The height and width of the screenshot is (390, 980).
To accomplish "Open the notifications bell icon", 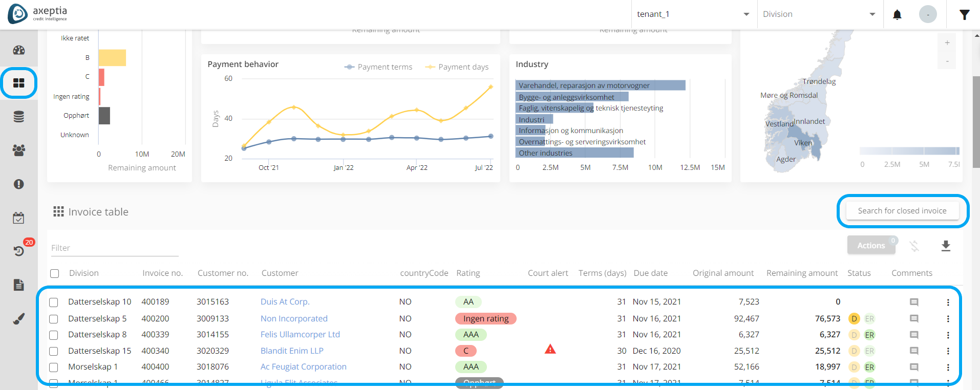I will tap(897, 14).
